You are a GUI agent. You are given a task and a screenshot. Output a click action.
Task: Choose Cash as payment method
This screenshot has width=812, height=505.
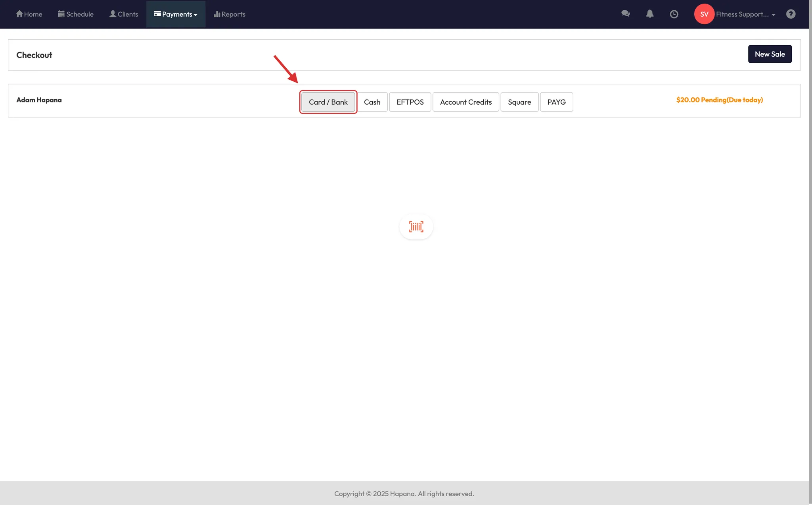coord(372,102)
